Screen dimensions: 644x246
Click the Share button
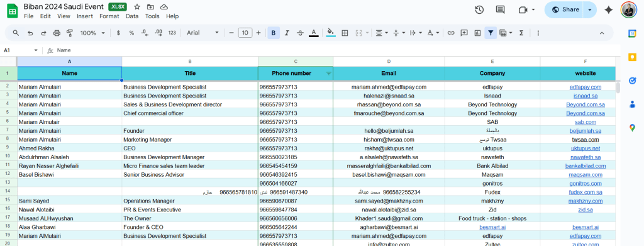(565, 10)
